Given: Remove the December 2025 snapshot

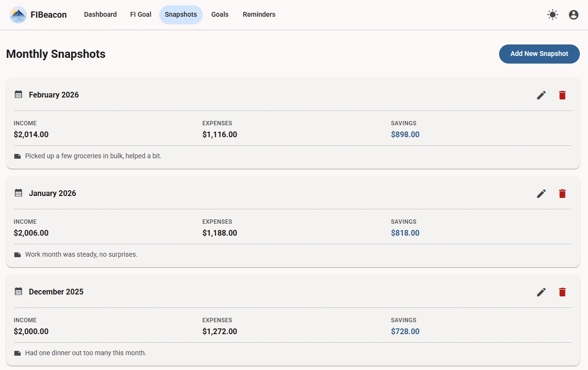Looking at the screenshot, I should tap(562, 292).
